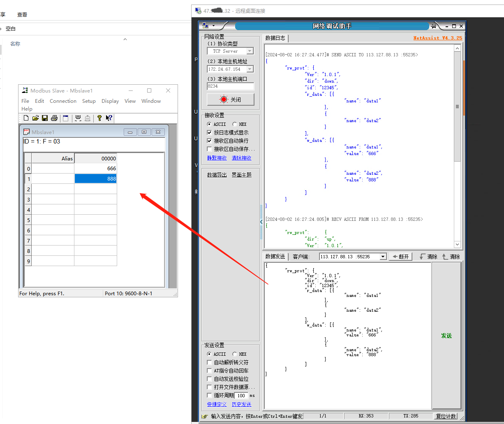Open the Connection menu in Modbus Slave
Screen dimensions: 504x424
63,101
